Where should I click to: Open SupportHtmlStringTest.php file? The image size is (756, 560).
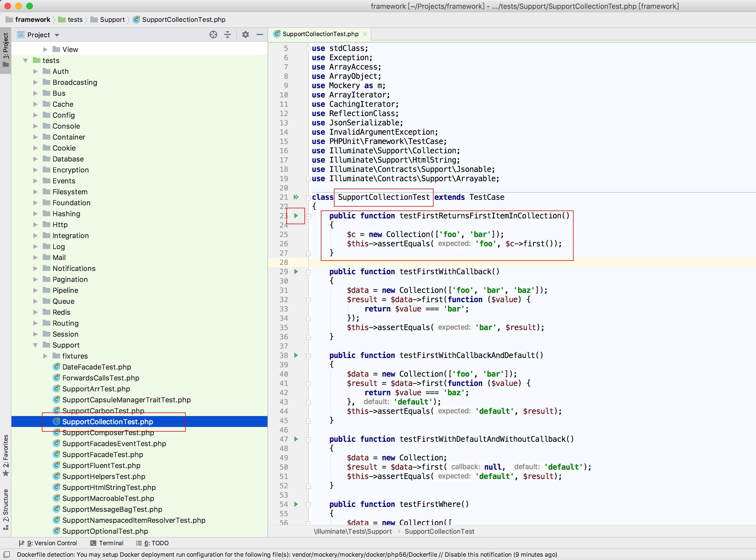point(109,487)
